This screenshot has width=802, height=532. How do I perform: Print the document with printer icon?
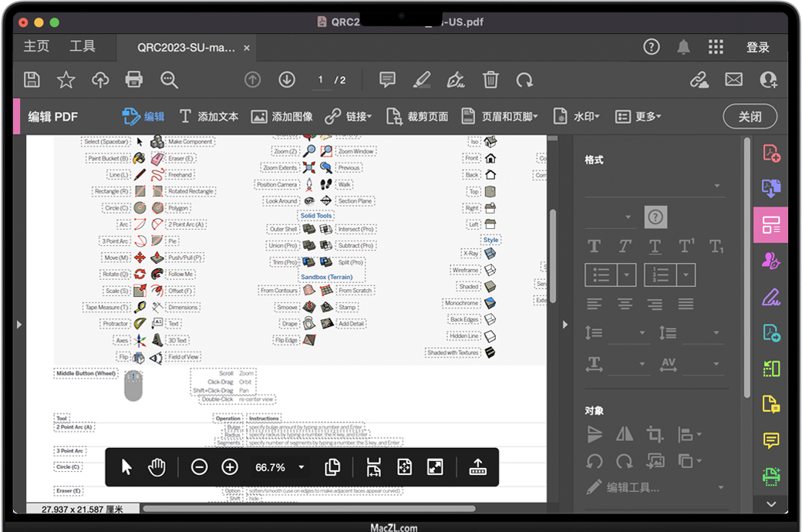point(134,79)
